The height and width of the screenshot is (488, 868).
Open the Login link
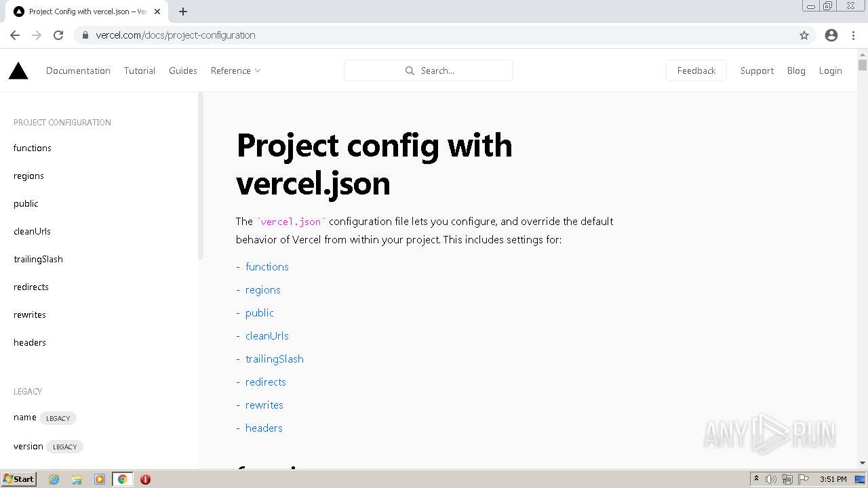[x=830, y=70]
